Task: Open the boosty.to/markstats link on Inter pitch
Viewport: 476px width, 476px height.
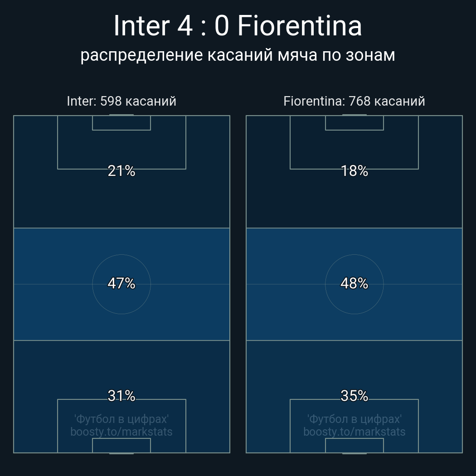Action: point(121,432)
